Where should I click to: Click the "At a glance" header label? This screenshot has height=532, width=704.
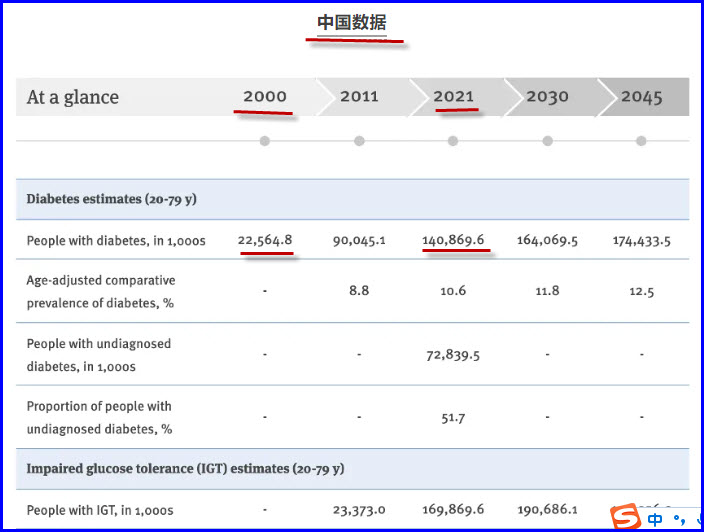[x=73, y=97]
